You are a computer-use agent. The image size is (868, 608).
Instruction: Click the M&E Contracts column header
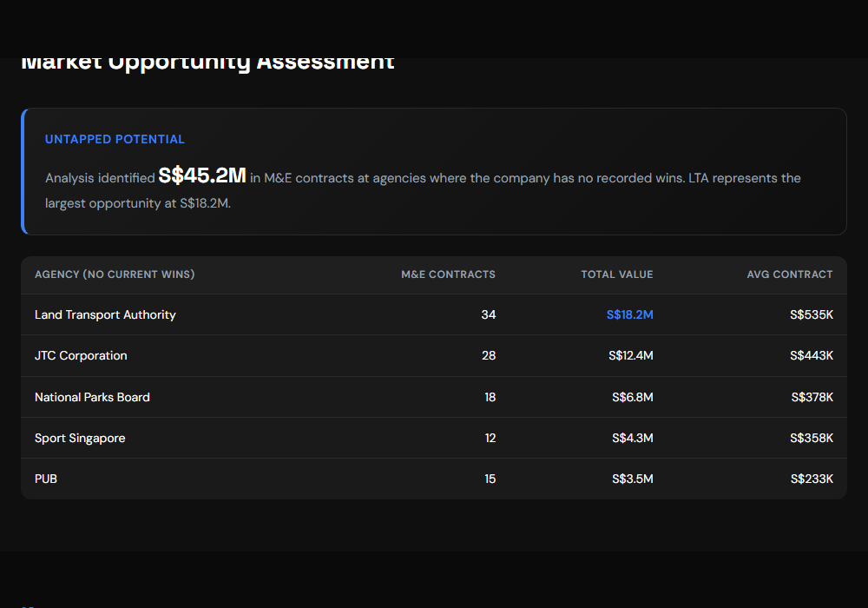pyautogui.click(x=448, y=274)
